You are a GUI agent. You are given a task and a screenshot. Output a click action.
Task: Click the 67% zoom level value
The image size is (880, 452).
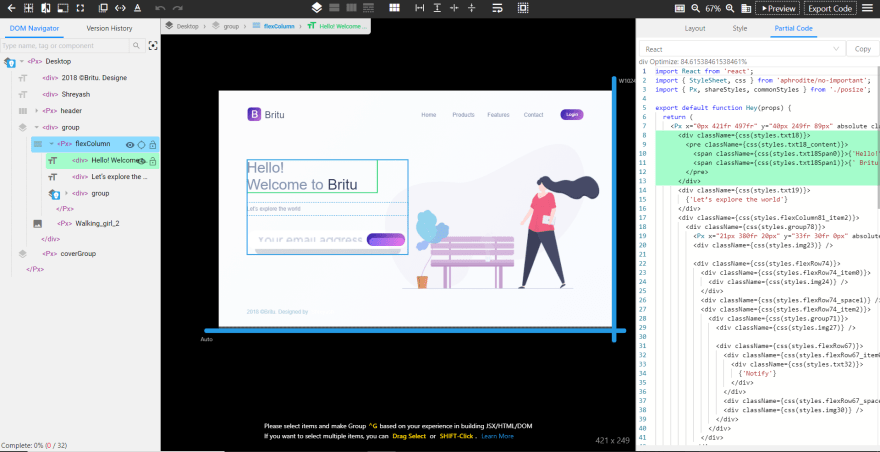713,8
